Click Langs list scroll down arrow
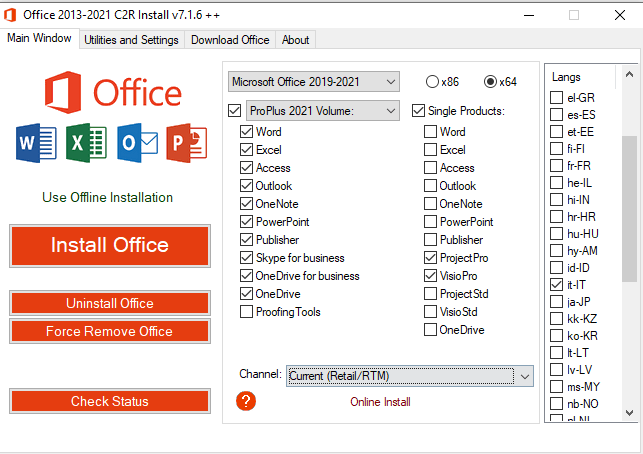The height and width of the screenshot is (454, 643). tap(629, 413)
